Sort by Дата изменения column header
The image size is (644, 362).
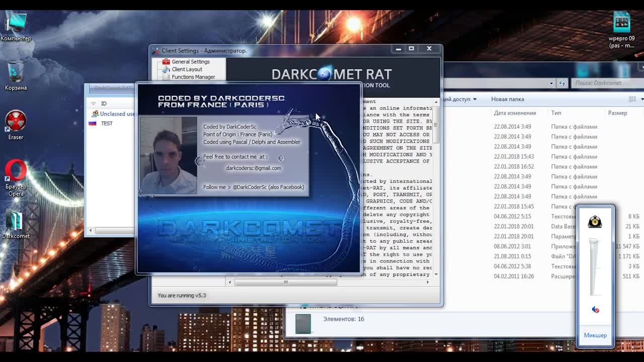tap(515, 113)
